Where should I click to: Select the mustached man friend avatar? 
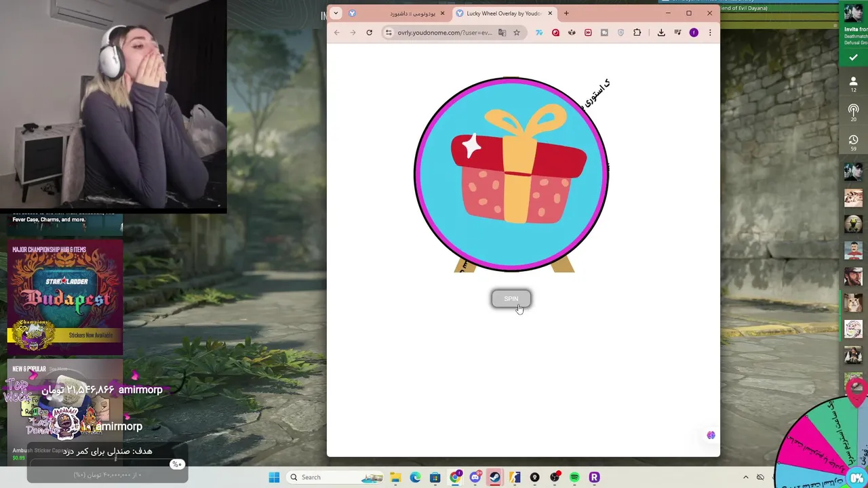(x=853, y=250)
